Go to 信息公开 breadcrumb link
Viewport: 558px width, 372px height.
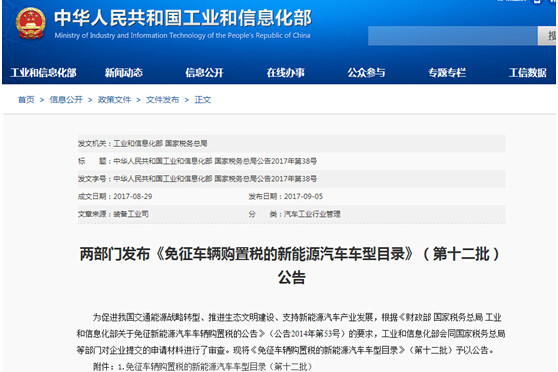click(x=66, y=100)
